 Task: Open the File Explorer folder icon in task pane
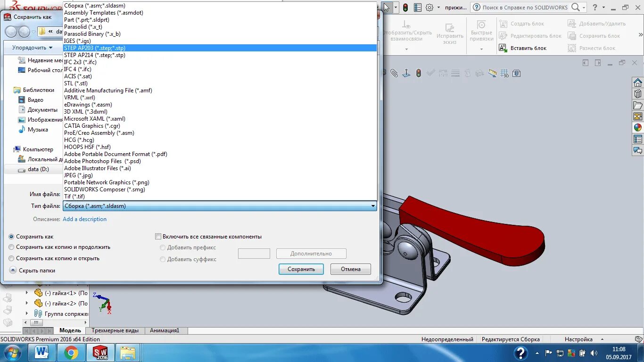point(638,105)
